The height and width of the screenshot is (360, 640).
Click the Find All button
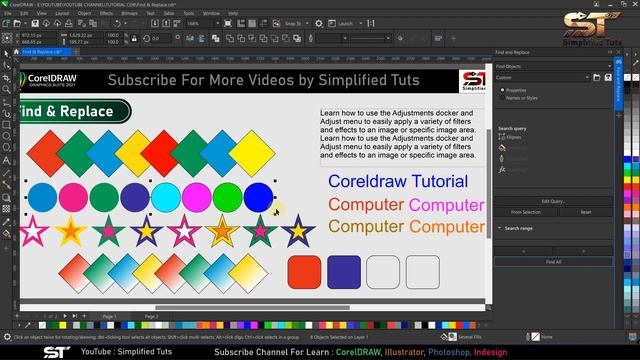click(553, 262)
